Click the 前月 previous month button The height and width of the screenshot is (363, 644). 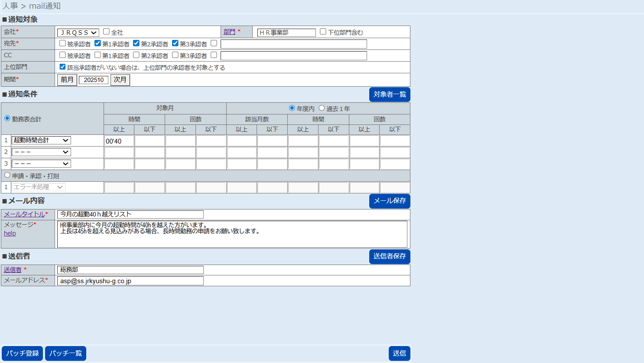tap(67, 80)
